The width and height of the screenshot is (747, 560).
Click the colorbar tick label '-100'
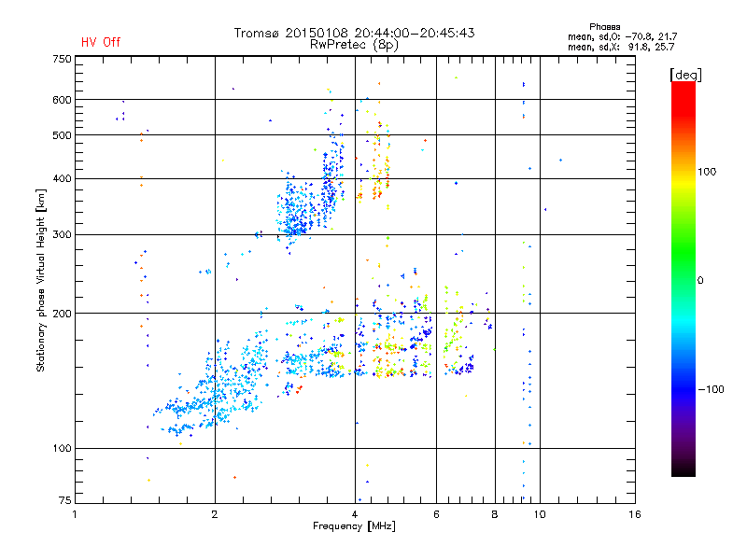tap(711, 389)
